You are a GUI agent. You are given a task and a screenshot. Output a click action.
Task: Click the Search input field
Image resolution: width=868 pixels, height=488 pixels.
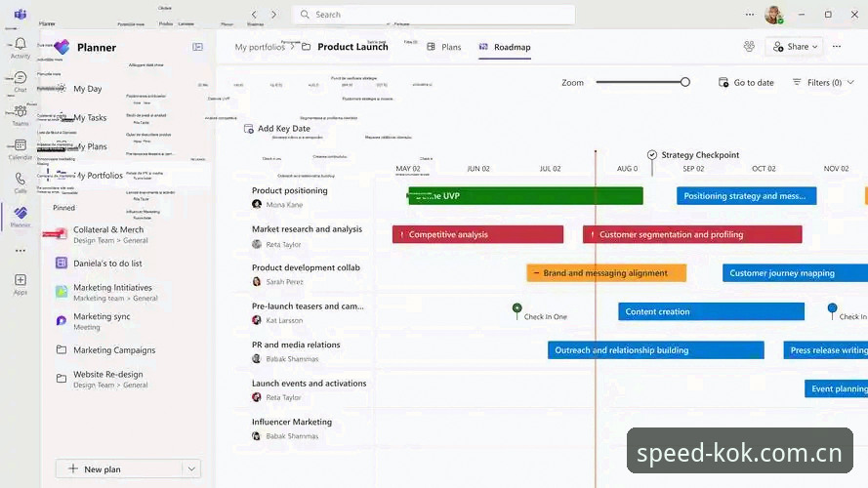(433, 15)
